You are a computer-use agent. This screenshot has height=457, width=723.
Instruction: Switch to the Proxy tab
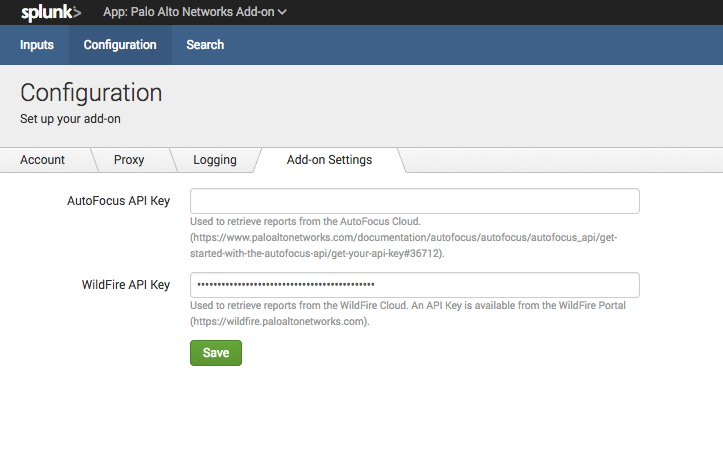pyautogui.click(x=129, y=160)
